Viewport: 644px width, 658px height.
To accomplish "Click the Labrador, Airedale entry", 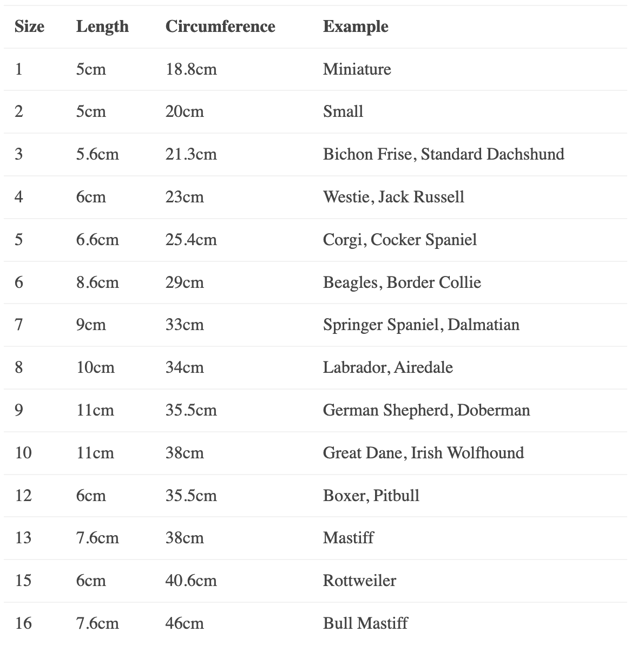I will point(387,367).
